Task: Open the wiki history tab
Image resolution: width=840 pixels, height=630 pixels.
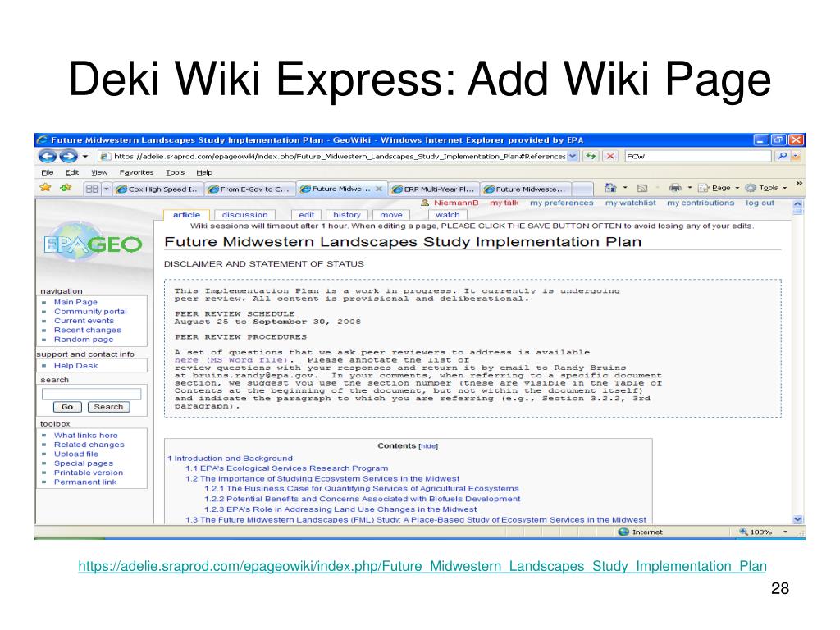Action: (x=347, y=215)
